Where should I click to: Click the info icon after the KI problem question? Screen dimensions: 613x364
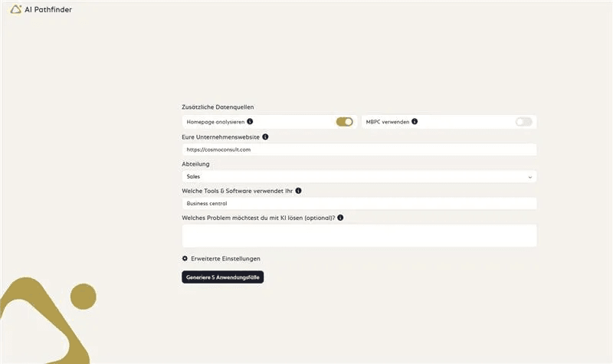coord(340,218)
